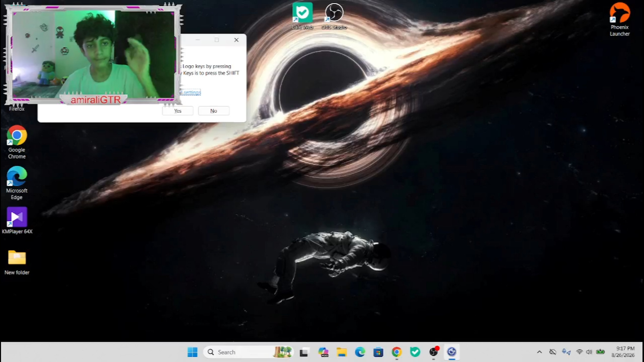Launch Copilot from the taskbar
This screenshot has width=644, height=362.
click(x=323, y=352)
